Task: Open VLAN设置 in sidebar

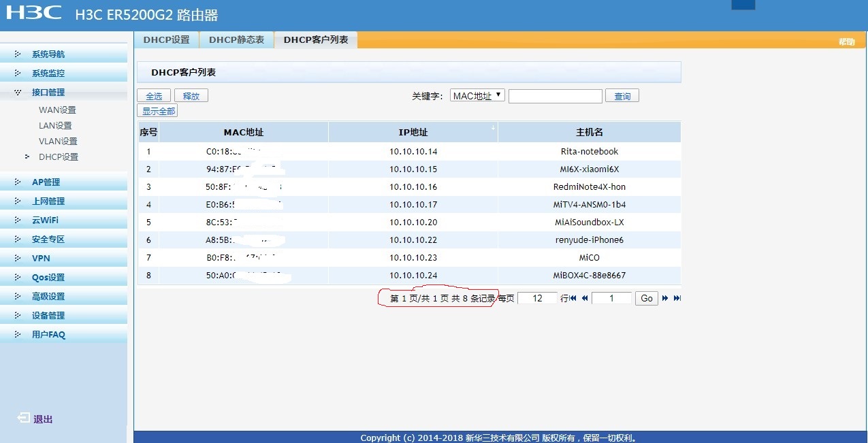Action: tap(58, 142)
